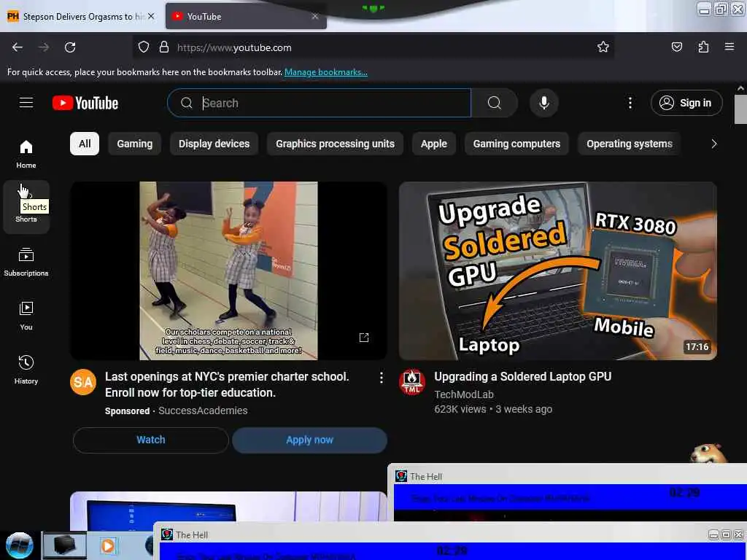This screenshot has width=747, height=560.
Task: Click the YouTube logo
Action: pyautogui.click(x=85, y=103)
